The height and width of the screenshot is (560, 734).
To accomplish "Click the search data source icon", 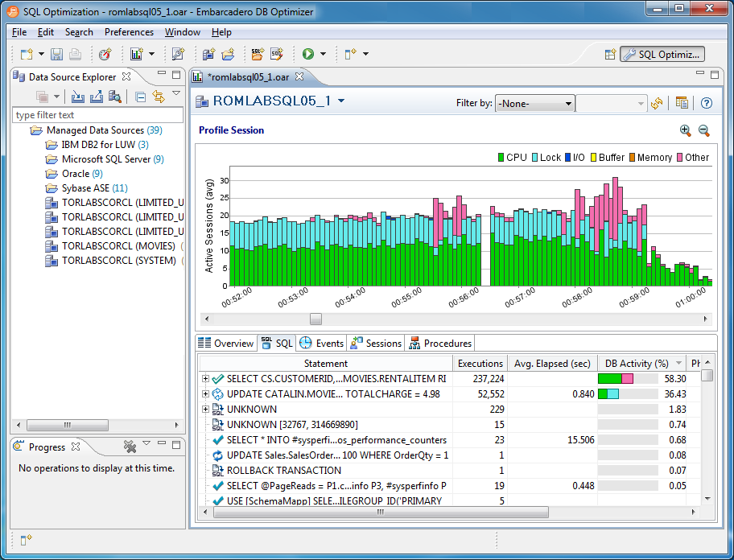I will tap(114, 97).
